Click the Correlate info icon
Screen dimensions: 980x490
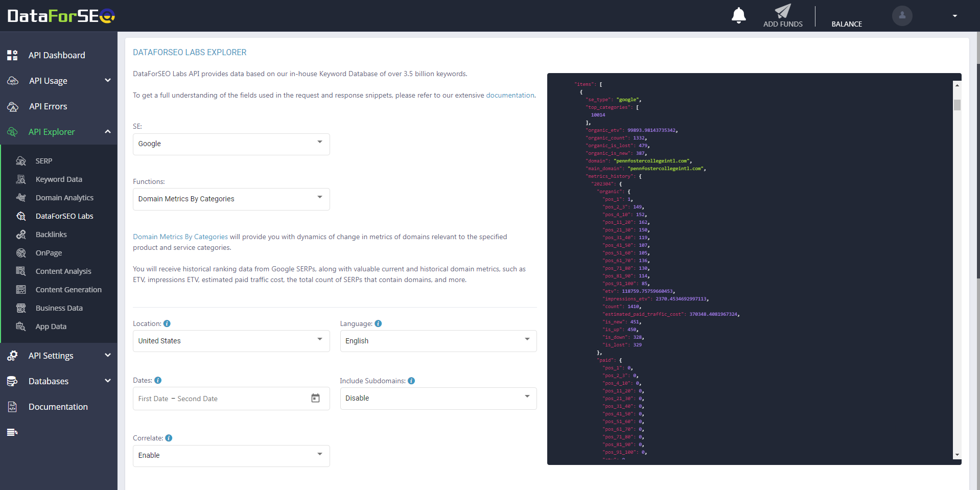pyautogui.click(x=169, y=438)
